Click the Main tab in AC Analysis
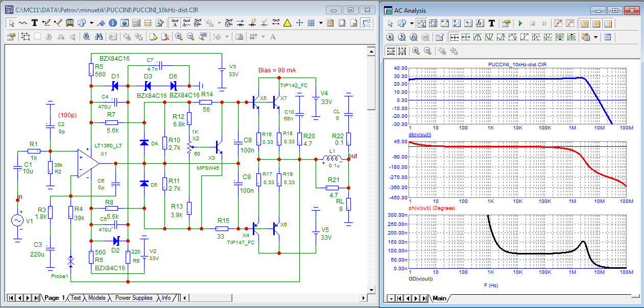This screenshot has height=308, width=644. pyautogui.click(x=439, y=298)
